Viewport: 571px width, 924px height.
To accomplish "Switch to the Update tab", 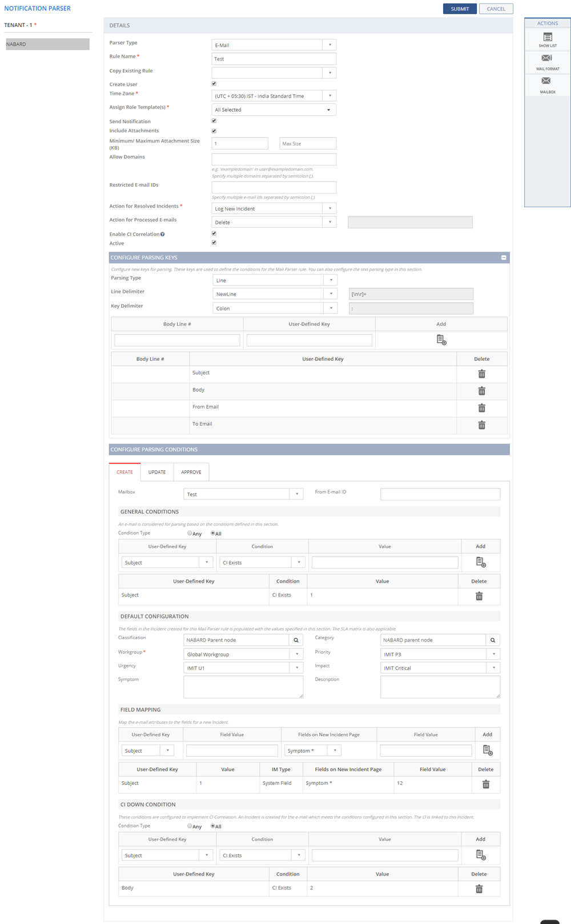I will coord(157,472).
